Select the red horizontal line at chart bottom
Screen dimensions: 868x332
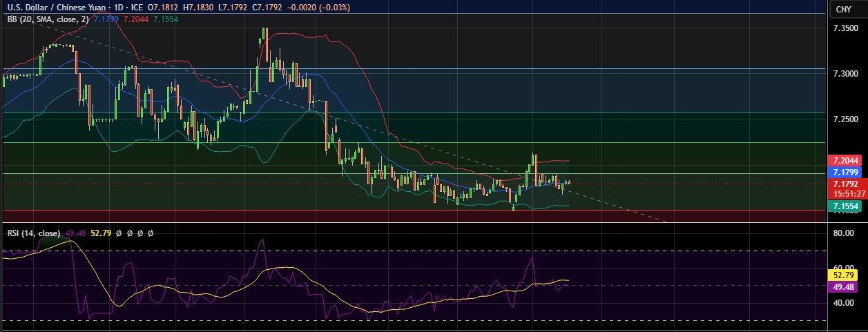point(414,211)
